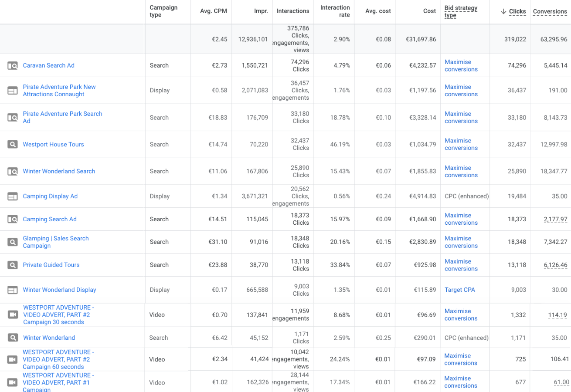The height and width of the screenshot is (392, 571).
Task: Click the Bid strategy type column header
Action: (x=461, y=11)
